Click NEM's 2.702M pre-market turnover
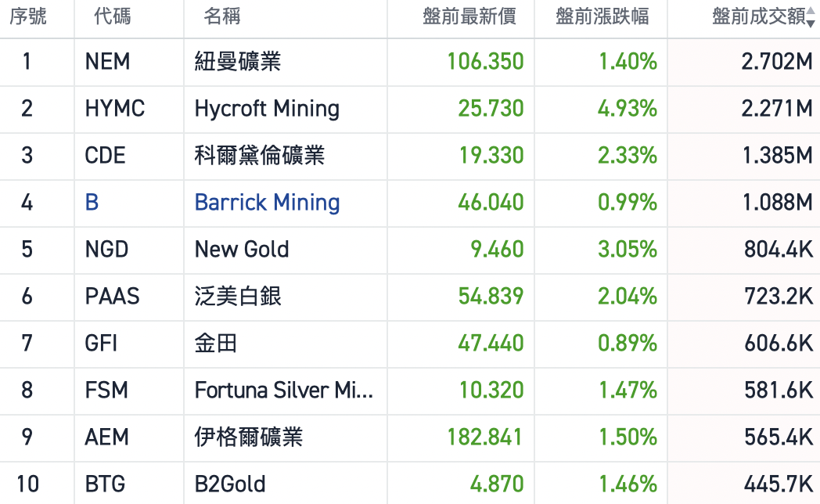This screenshot has height=504, width=820. tap(777, 61)
